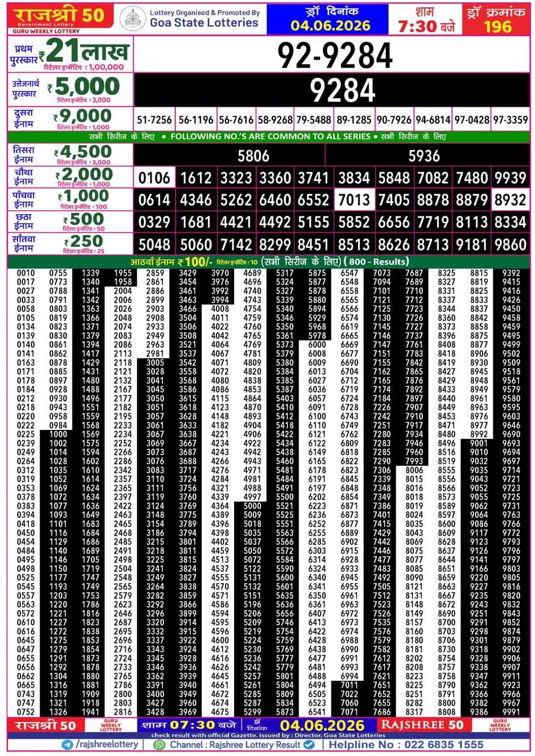
Task: Click the English RAJSHREE 50 footer logo
Action: (x=422, y=725)
